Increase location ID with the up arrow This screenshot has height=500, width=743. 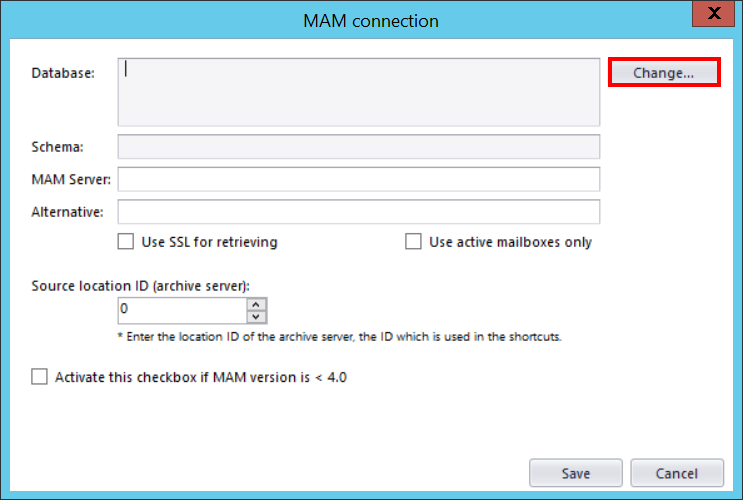coord(256,304)
